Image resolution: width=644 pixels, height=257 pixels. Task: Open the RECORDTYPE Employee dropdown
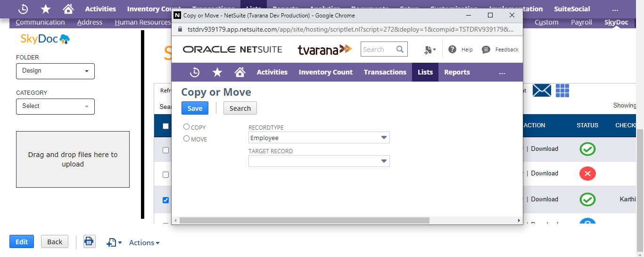[x=319, y=138]
